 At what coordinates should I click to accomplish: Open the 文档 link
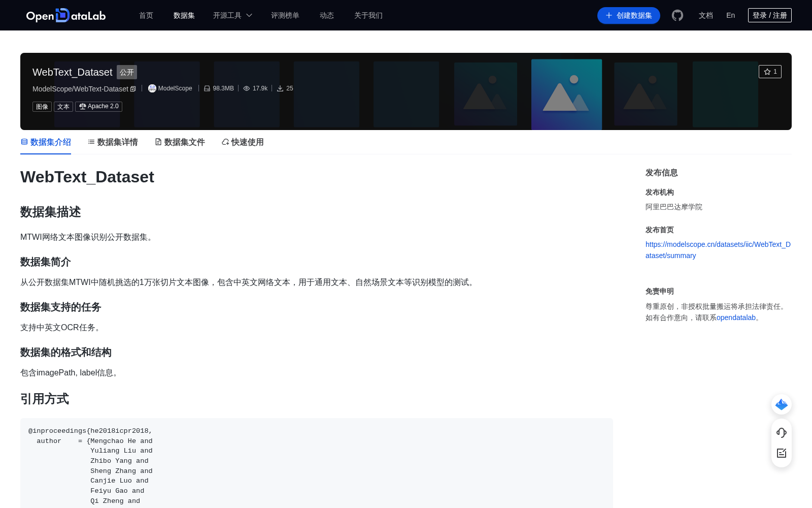pos(706,15)
